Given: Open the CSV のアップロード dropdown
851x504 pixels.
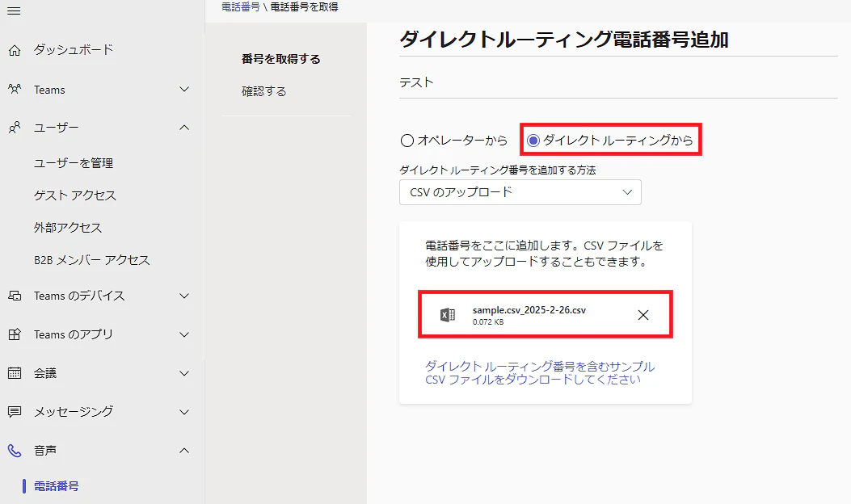Looking at the screenshot, I should [x=520, y=192].
